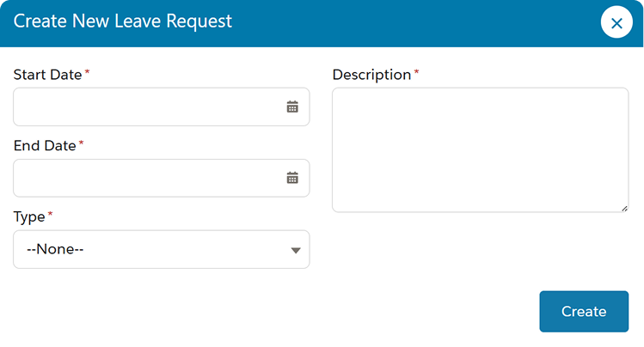Click the Start Date label
644x347 pixels.
47,75
